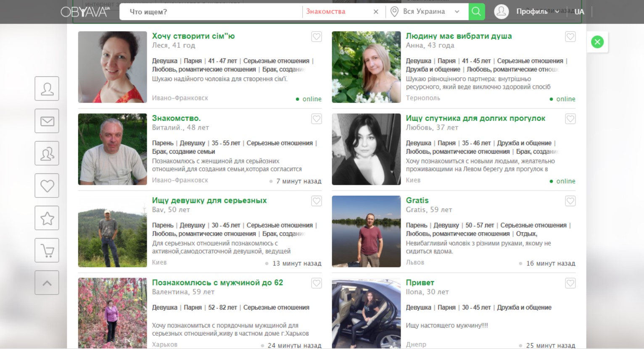
Task: Open shopping cart in sidebar
Action: point(47,250)
